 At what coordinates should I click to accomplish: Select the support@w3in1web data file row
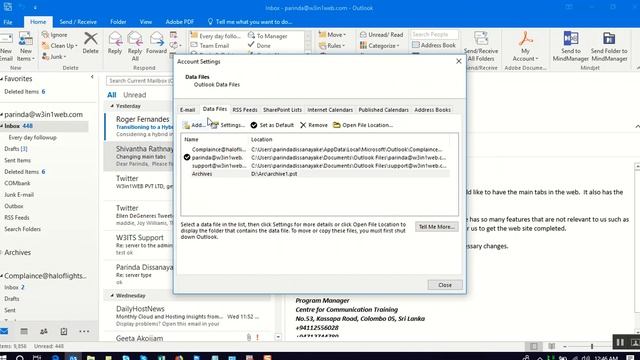click(x=316, y=166)
